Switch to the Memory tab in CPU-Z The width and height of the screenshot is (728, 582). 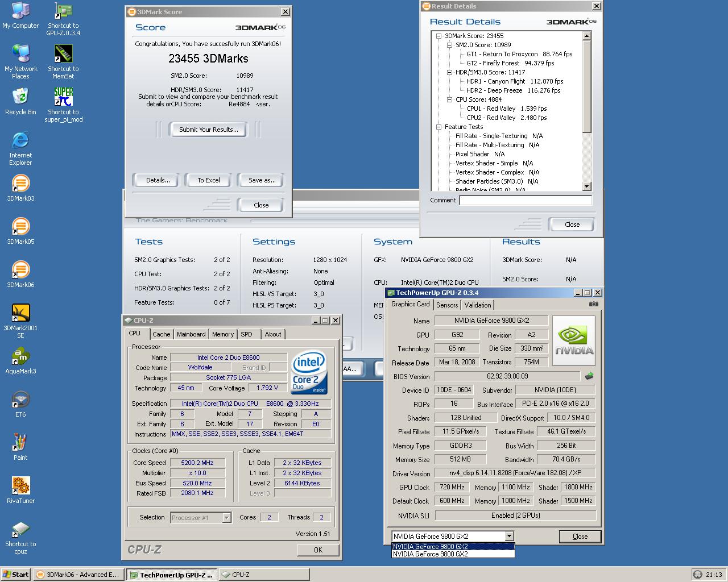click(x=223, y=334)
